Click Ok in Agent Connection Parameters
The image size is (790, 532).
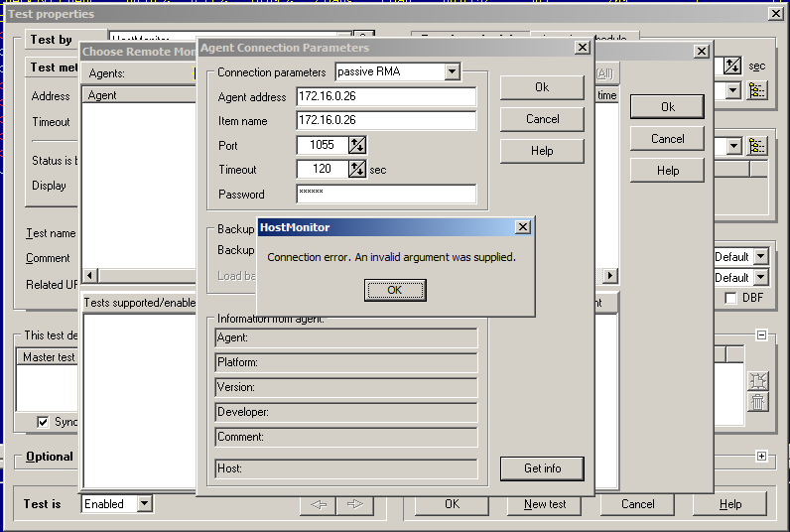click(542, 87)
